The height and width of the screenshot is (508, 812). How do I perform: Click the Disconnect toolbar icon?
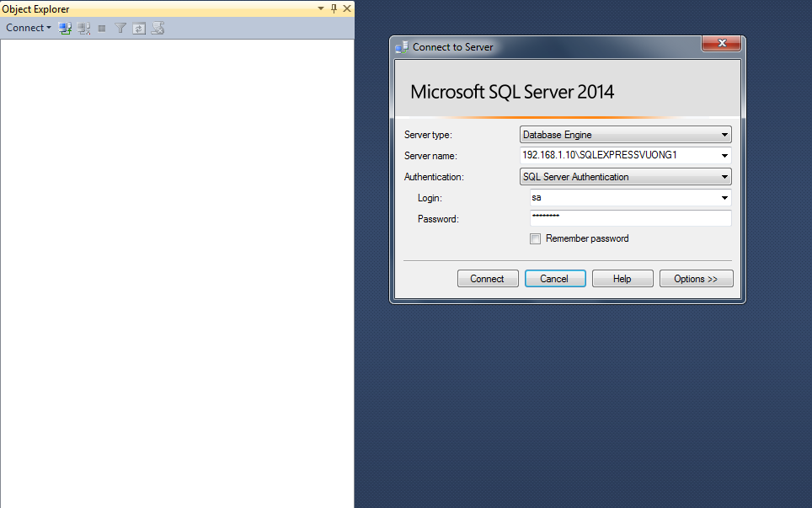pos(84,29)
